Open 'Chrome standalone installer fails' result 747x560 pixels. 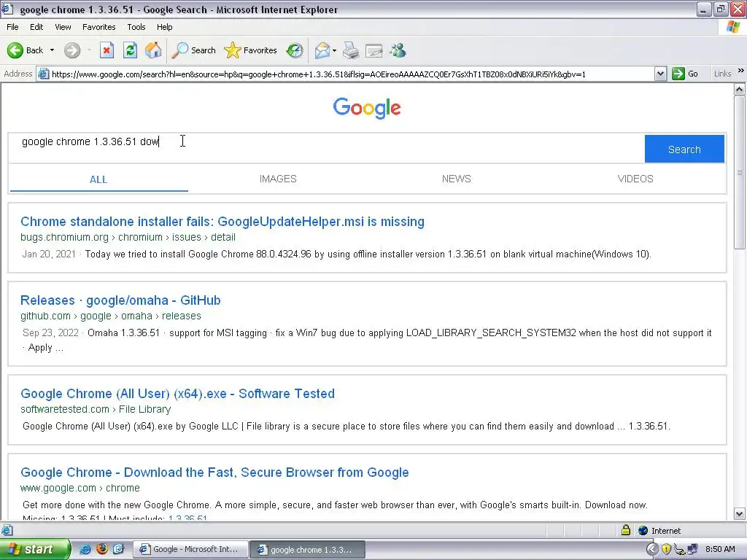point(222,222)
